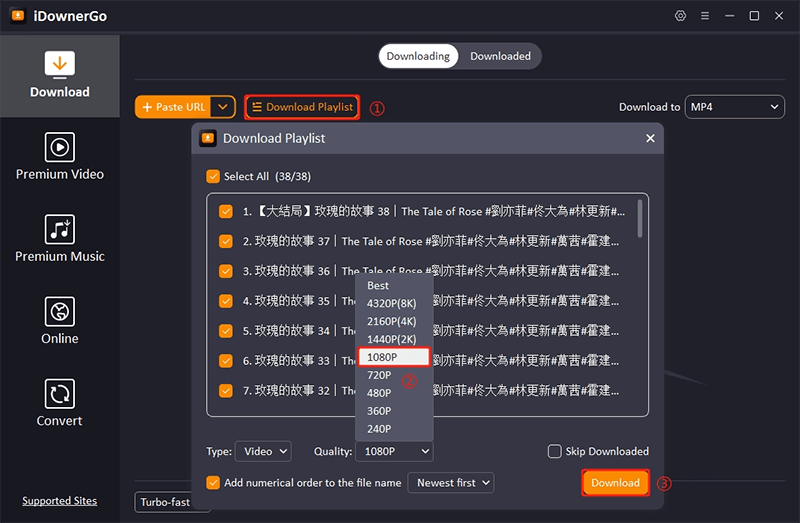Open the hamburger menu in title bar
The image size is (800, 523).
pyautogui.click(x=705, y=16)
